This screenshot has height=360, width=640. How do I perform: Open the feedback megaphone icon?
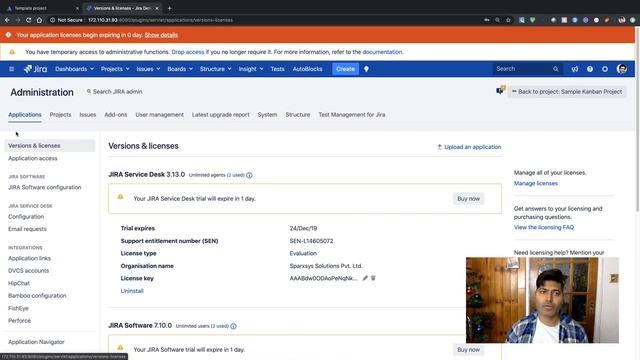tap(575, 69)
